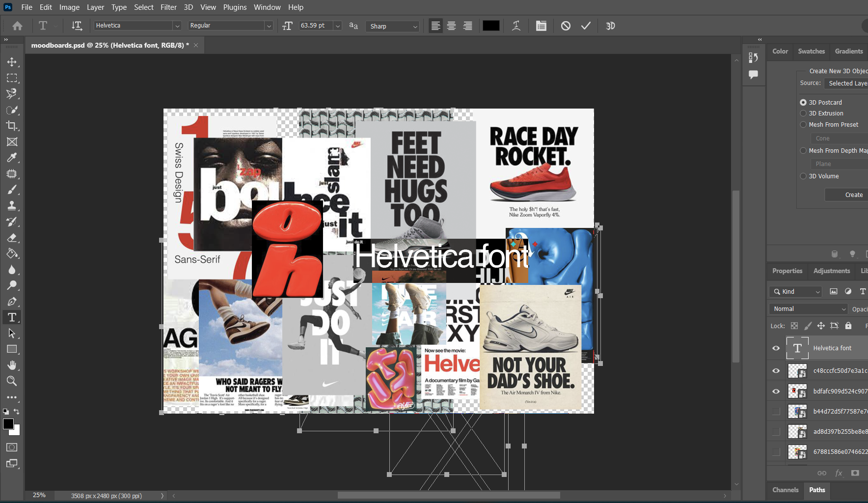Image resolution: width=868 pixels, height=503 pixels.
Task: Switch to the Swatches tab
Action: point(811,51)
